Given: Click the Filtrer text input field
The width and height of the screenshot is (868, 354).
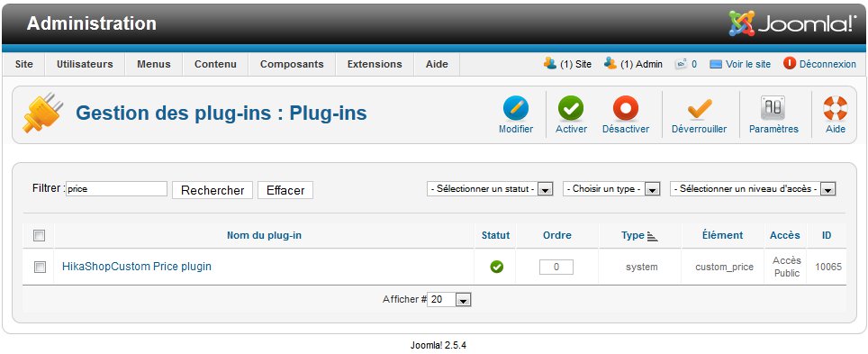Looking at the screenshot, I should [116, 189].
